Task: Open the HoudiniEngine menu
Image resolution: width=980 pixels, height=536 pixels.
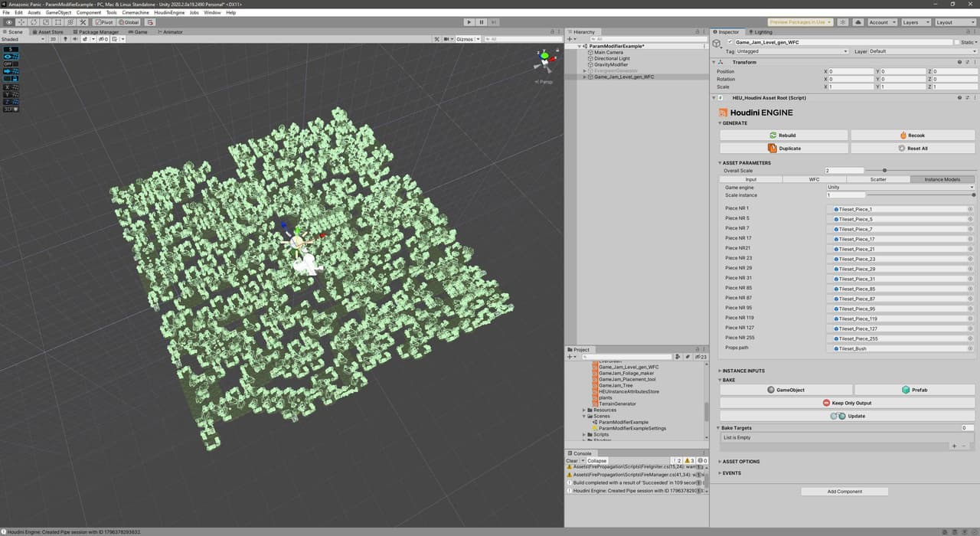Action: pyautogui.click(x=169, y=12)
